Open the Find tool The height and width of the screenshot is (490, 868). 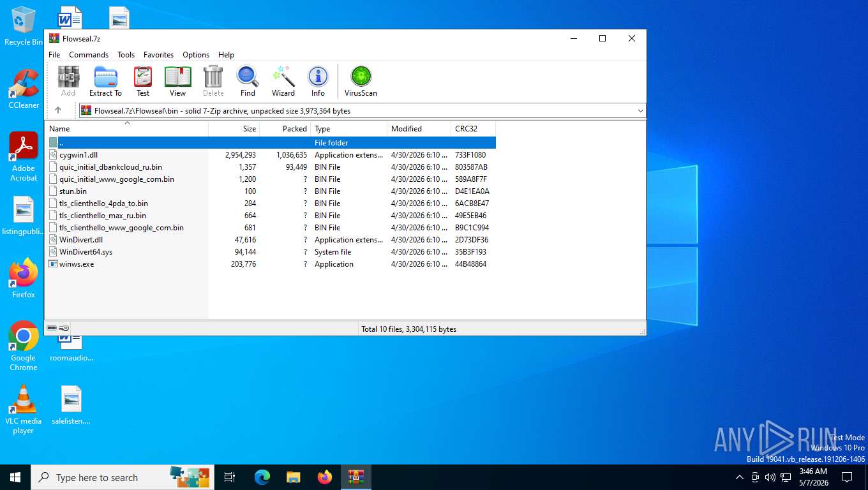click(248, 81)
